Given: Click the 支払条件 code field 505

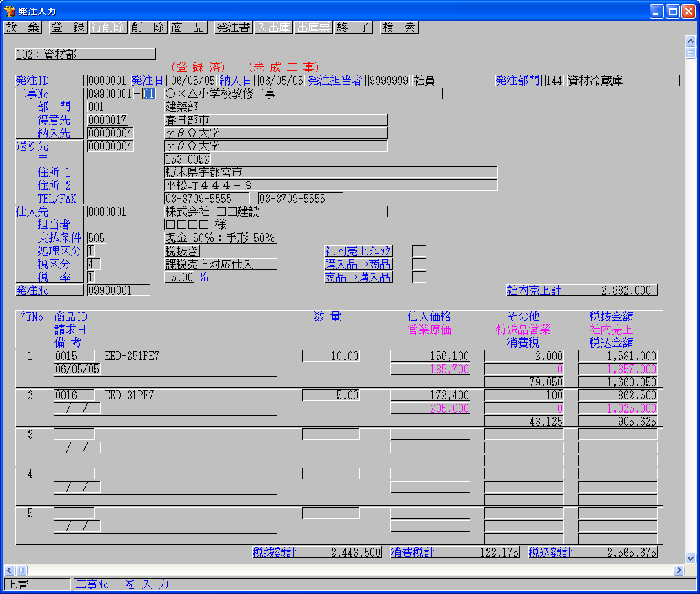Looking at the screenshot, I should (x=97, y=238).
